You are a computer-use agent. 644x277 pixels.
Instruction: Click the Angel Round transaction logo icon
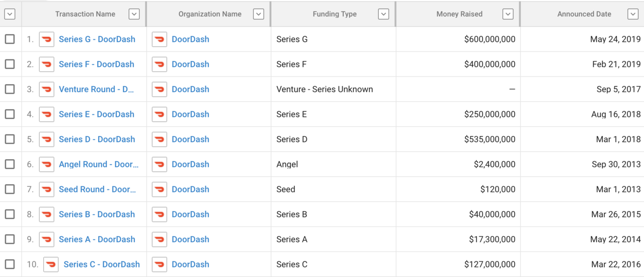click(47, 165)
